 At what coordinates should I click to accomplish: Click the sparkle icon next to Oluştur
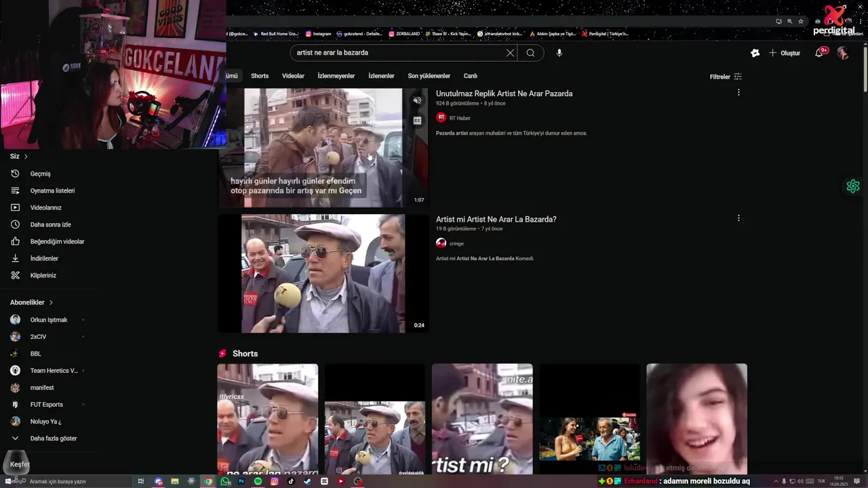coord(755,53)
